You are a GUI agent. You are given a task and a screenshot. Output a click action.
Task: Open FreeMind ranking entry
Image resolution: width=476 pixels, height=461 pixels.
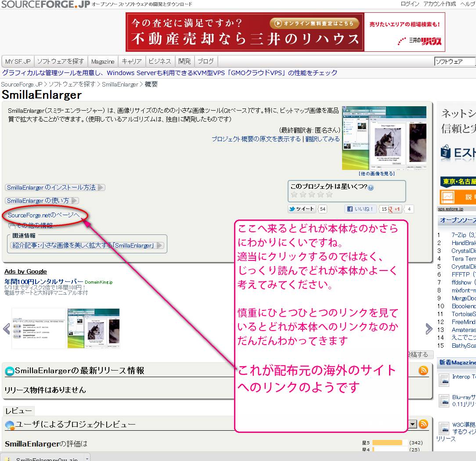pos(464,322)
